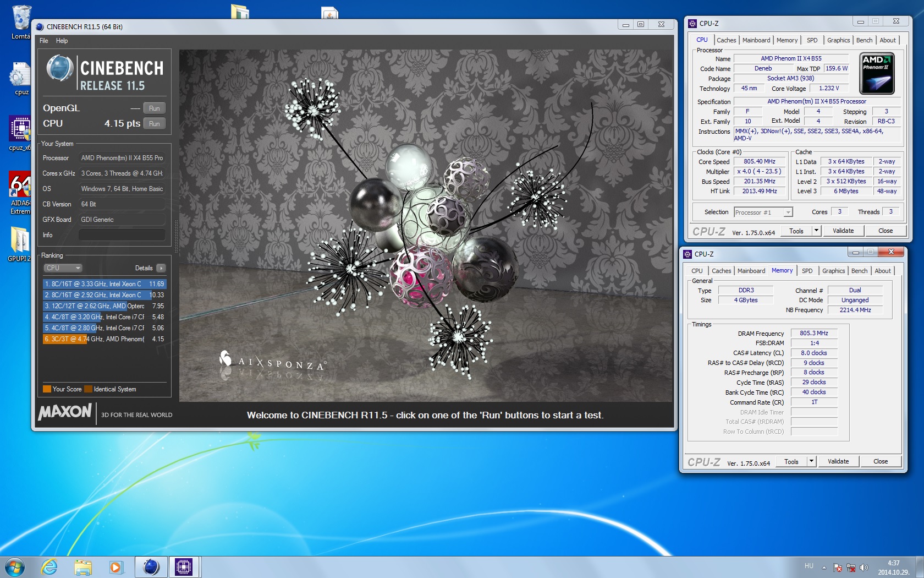The height and width of the screenshot is (578, 924).
Task: Click the MAXON logo
Action: click(65, 412)
